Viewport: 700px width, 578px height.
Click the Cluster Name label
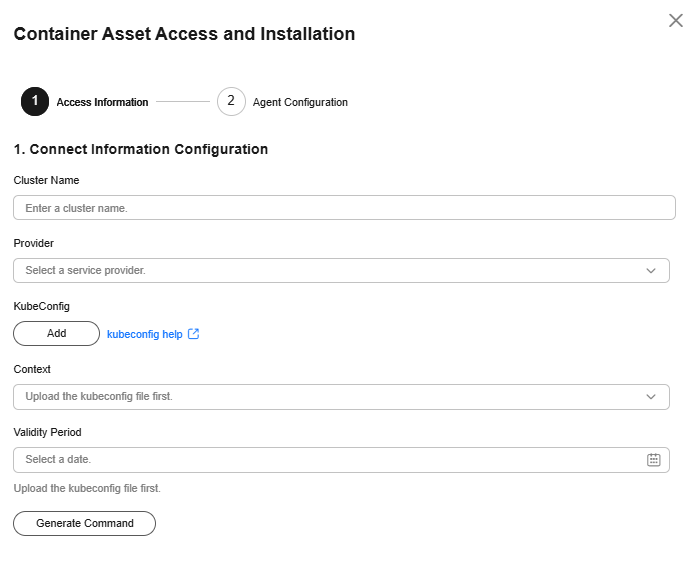point(46,180)
